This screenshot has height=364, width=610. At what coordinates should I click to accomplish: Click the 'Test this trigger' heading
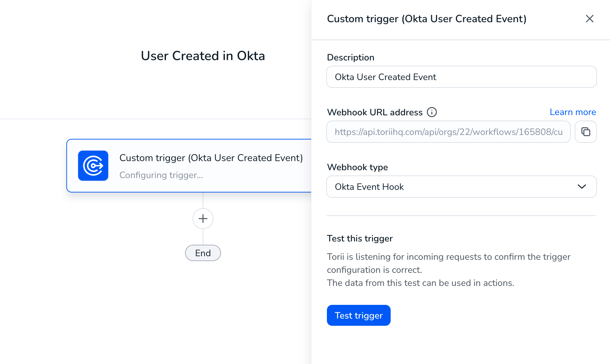click(x=360, y=239)
